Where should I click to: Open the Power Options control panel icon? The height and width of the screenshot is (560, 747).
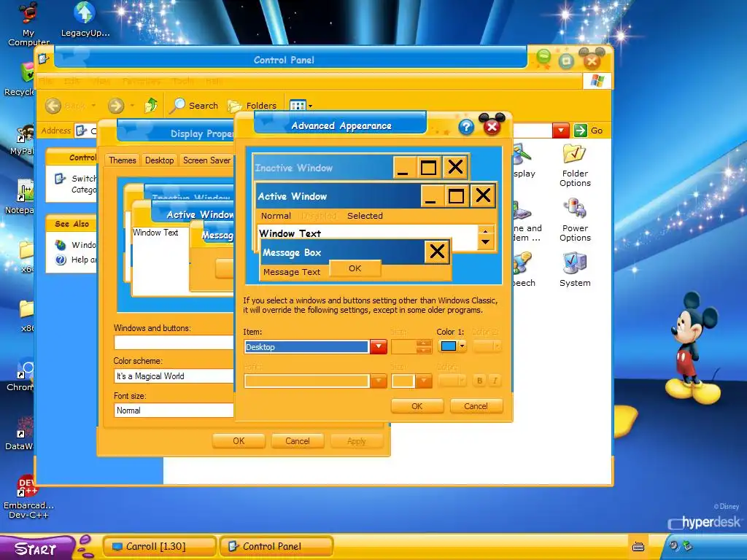pos(575,219)
